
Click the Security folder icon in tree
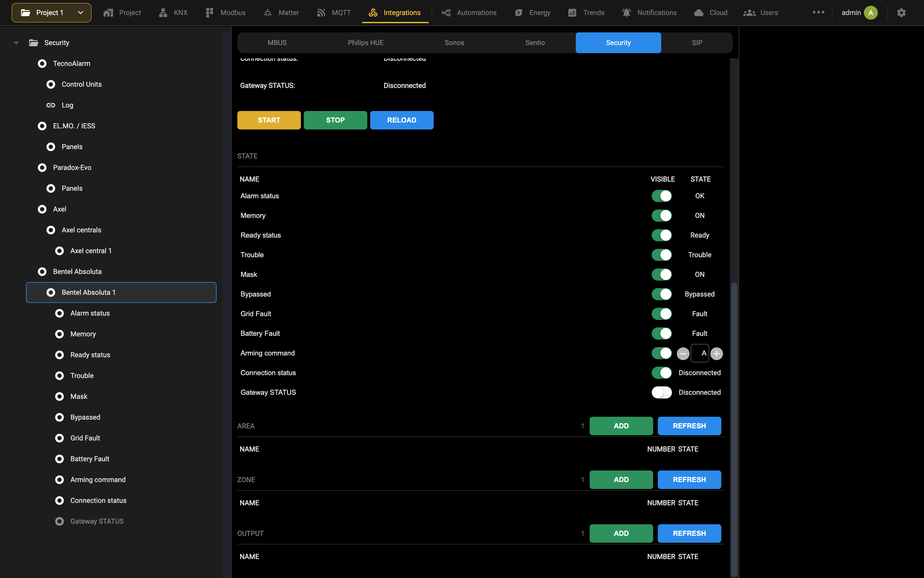(x=33, y=43)
